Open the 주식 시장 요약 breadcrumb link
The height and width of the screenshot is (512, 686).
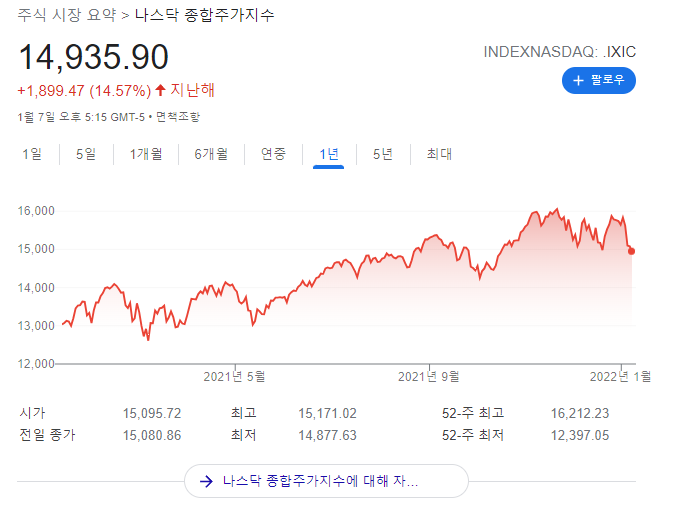[66, 15]
